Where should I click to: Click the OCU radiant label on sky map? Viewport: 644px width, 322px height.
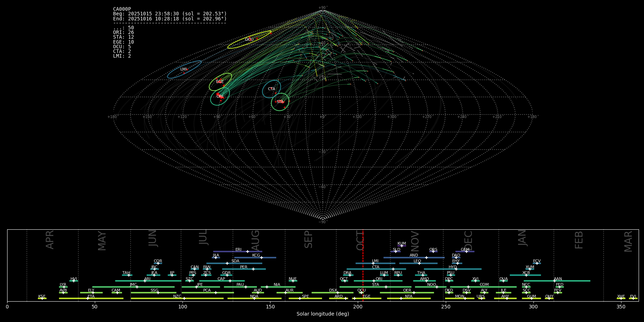pos(249,40)
